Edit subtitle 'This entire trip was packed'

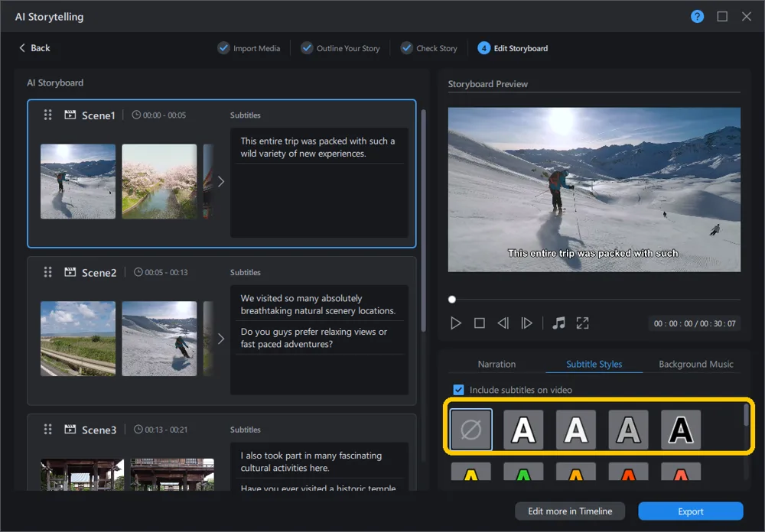(x=319, y=147)
